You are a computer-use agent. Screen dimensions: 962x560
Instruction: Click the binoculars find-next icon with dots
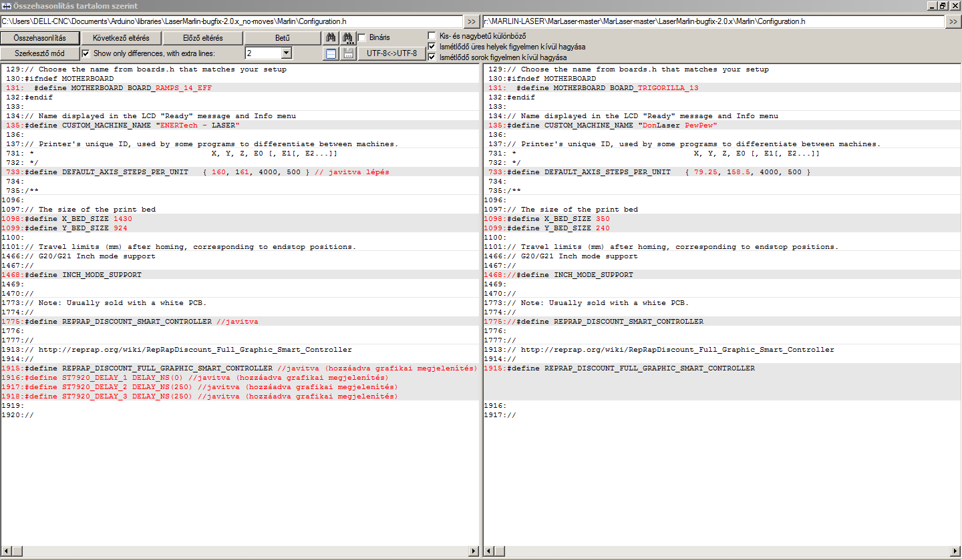tap(349, 38)
